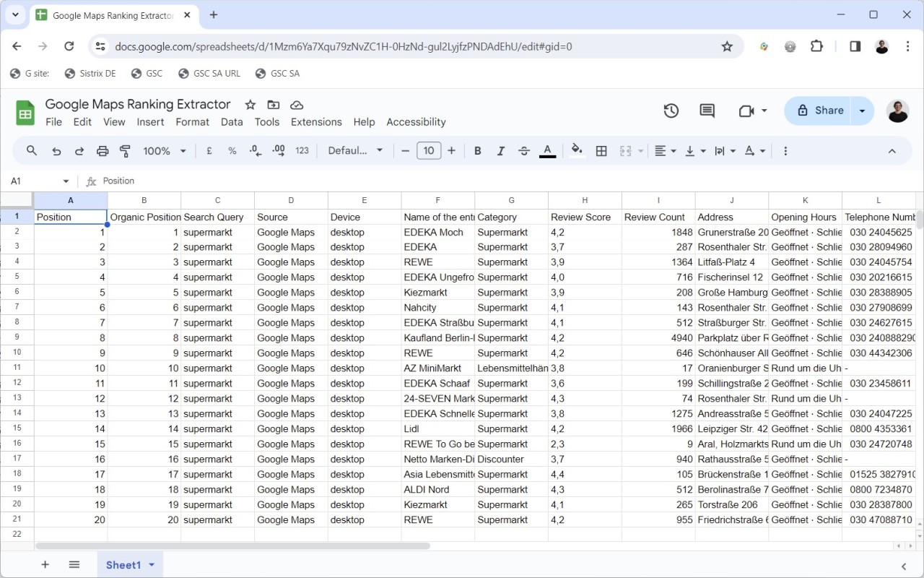Viewport: 924px width, 578px height.
Task: Open paint format tool
Action: click(x=124, y=150)
